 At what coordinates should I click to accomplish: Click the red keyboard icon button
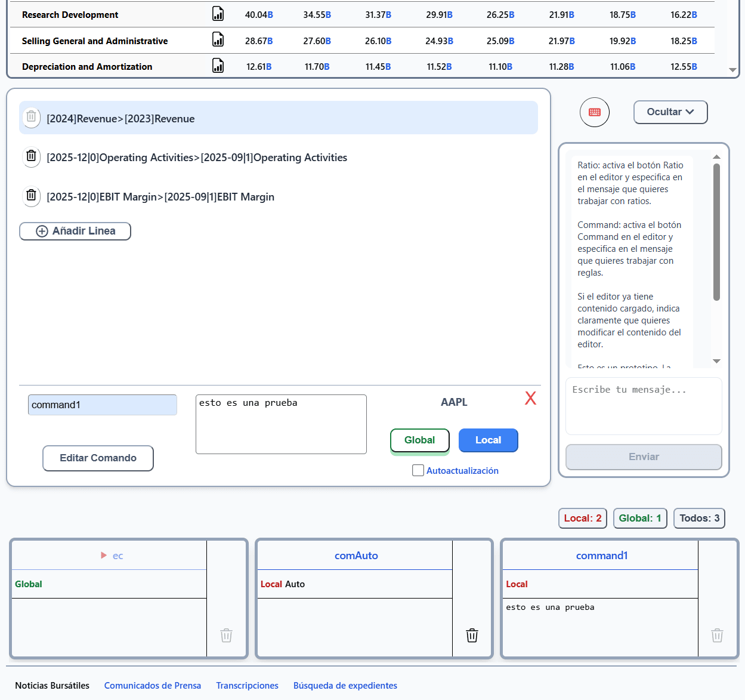(595, 112)
